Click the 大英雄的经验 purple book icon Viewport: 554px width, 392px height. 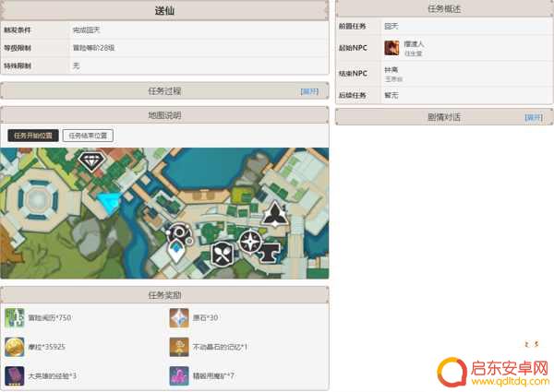[x=15, y=375]
